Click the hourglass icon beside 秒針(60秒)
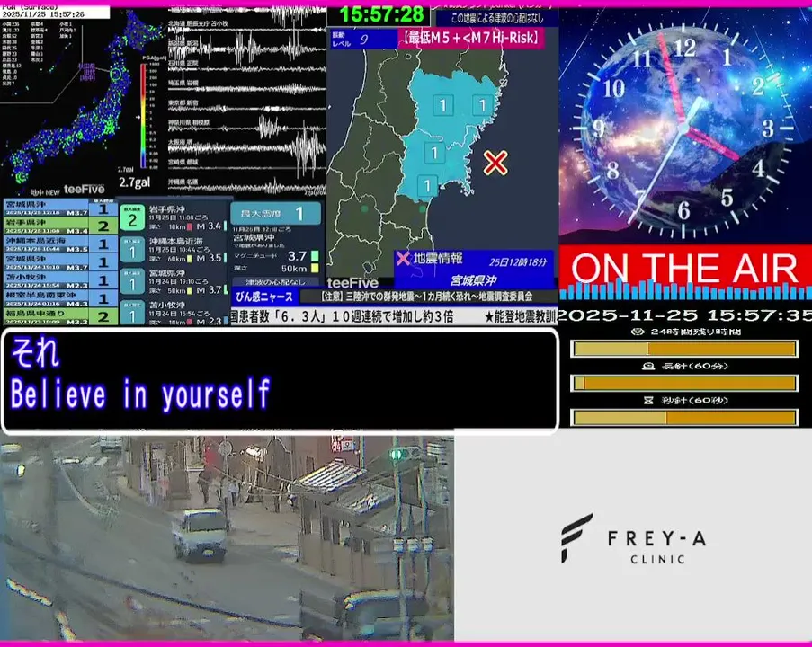812x647 pixels. coord(647,400)
